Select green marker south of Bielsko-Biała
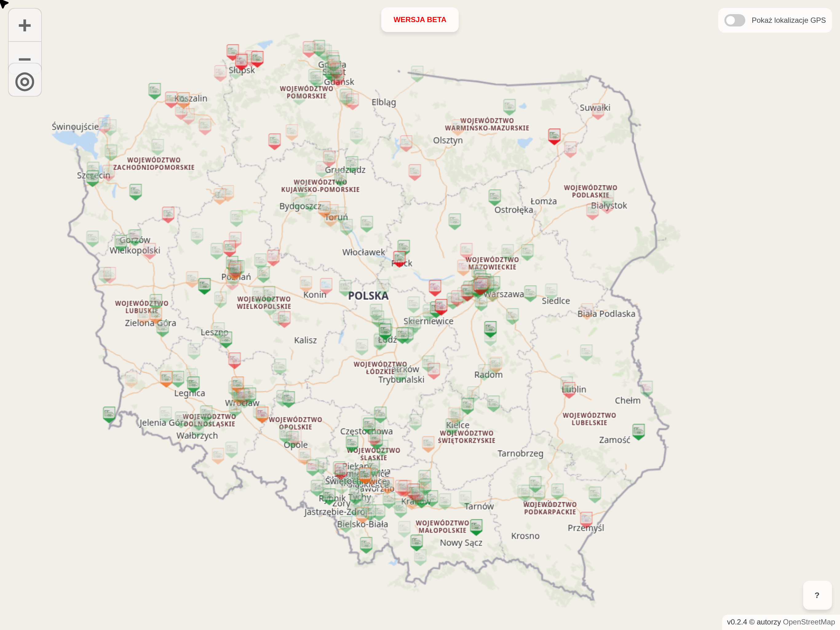 (366, 543)
